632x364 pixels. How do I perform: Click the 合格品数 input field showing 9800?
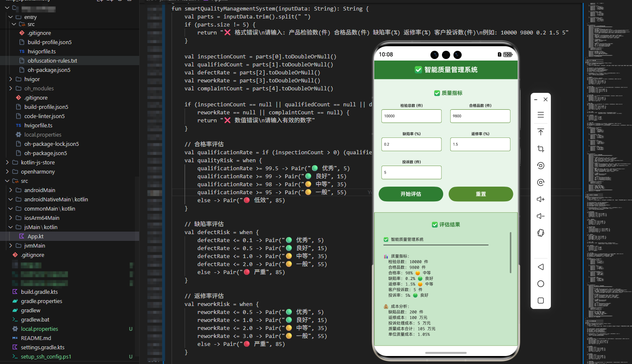(480, 116)
